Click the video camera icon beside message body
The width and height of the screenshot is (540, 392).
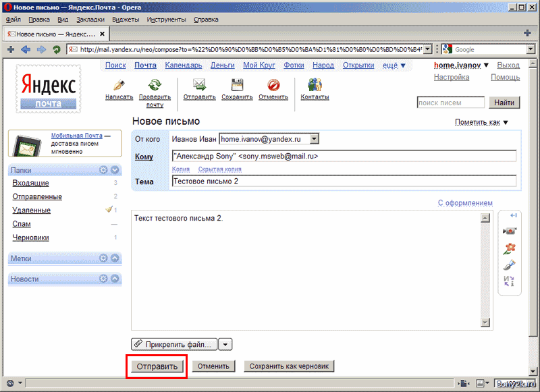(x=510, y=231)
